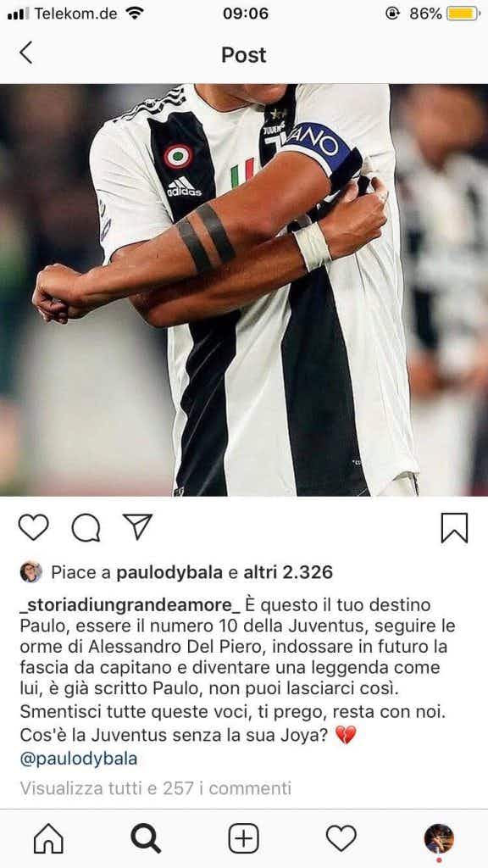Open the Home tab icon
Image resolution: width=488 pixels, height=868 pixels.
pyautogui.click(x=48, y=838)
